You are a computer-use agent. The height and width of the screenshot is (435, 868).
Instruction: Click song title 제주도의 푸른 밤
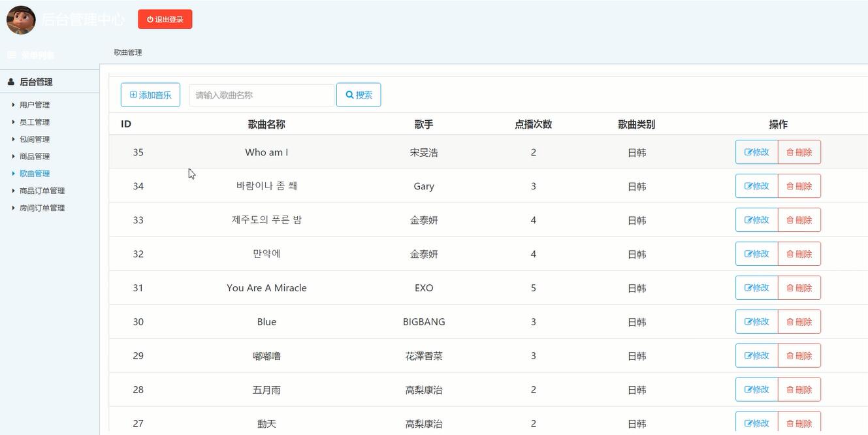pos(266,220)
